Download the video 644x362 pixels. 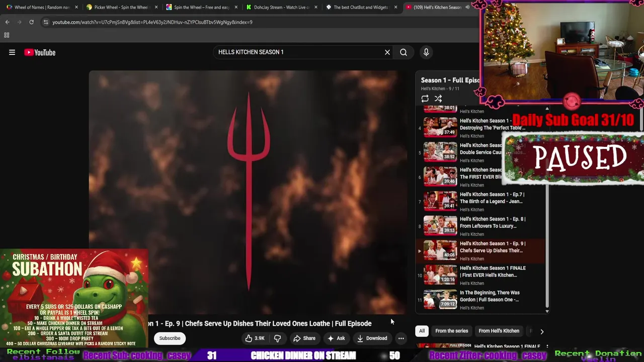[372, 338]
